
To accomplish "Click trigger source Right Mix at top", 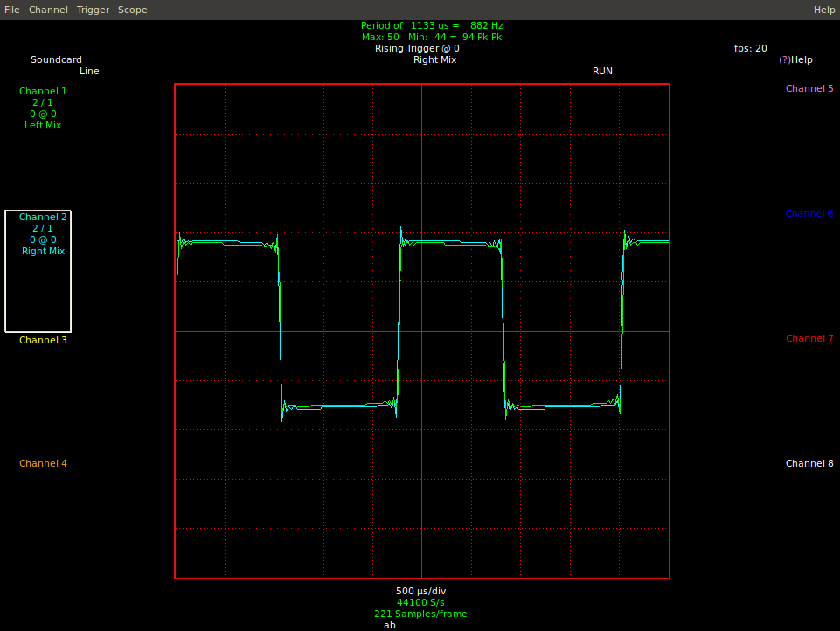I will 434,59.
